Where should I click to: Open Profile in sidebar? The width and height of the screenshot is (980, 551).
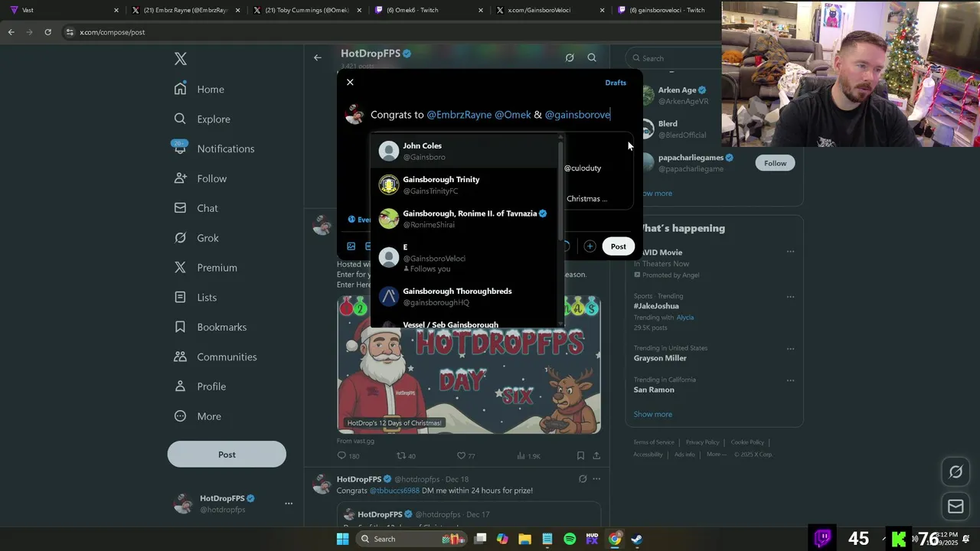201,386
